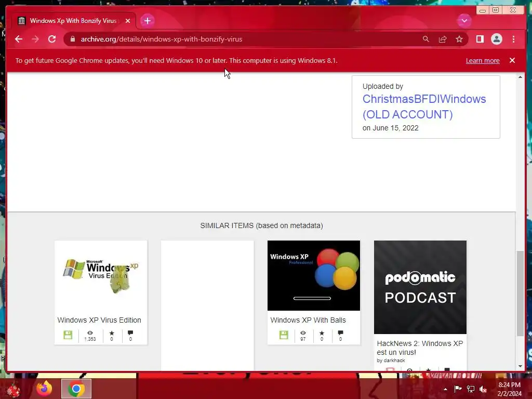Click scrollbar down arrow

[520, 366]
